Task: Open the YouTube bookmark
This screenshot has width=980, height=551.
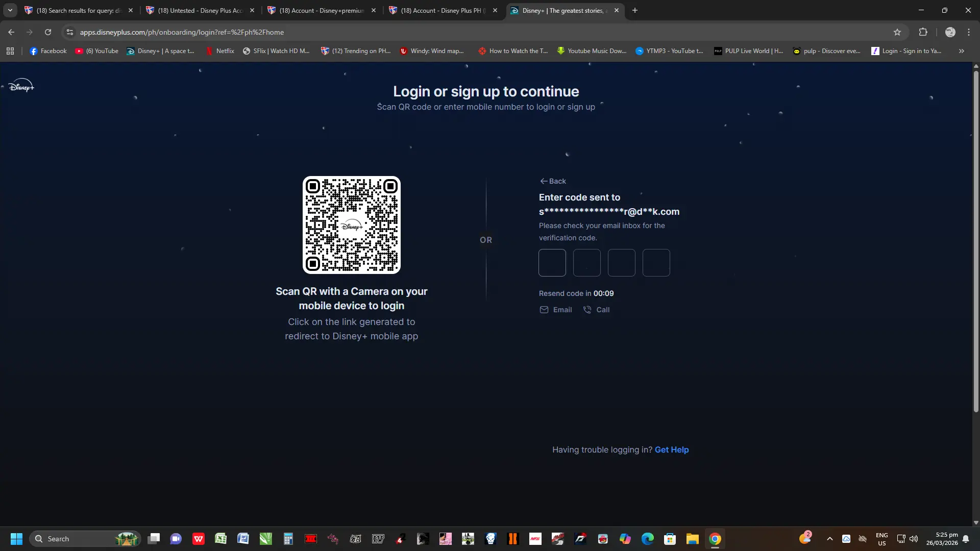Action: [96, 51]
